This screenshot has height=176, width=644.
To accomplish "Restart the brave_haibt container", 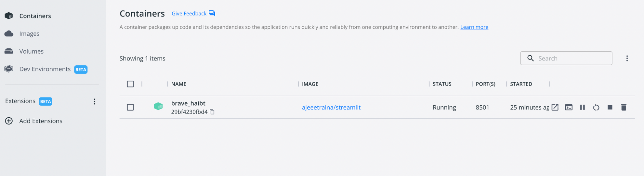I will tap(596, 107).
